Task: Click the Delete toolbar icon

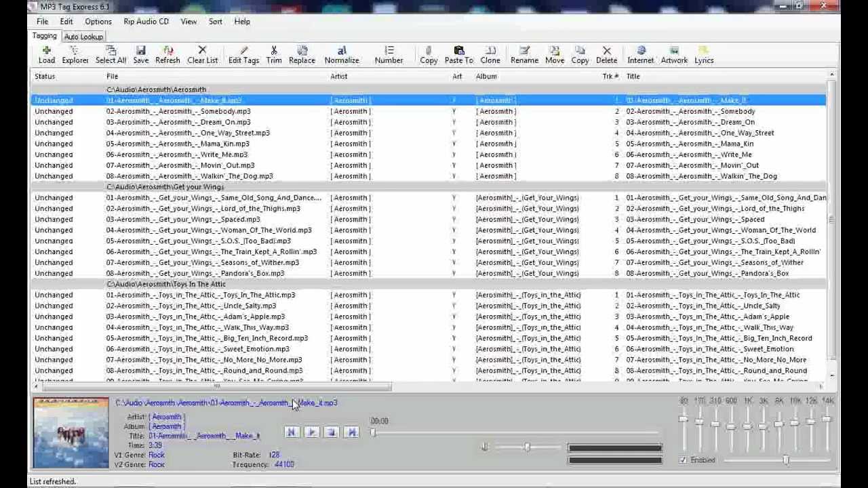Action: pos(606,54)
